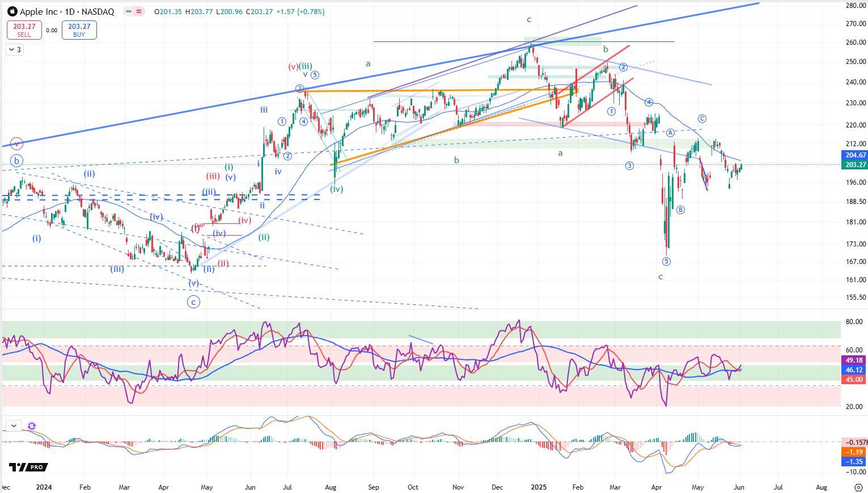Click the purple refresh indicator icon
This screenshot has height=493, width=868.
(32, 426)
